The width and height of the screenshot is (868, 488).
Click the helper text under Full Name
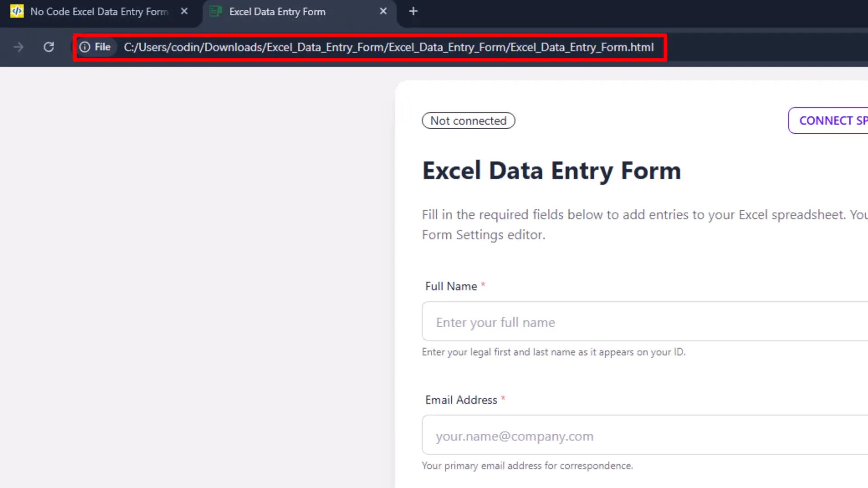[x=553, y=352]
